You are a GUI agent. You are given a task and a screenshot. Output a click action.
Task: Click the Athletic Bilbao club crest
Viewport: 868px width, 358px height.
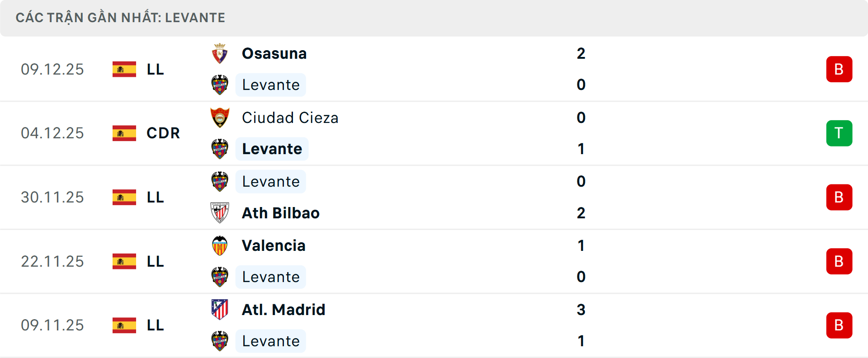[220, 213]
